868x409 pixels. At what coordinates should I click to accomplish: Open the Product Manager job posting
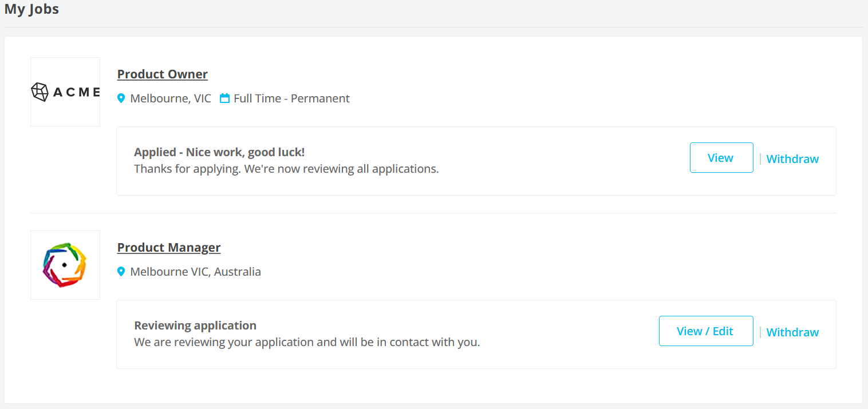168,247
